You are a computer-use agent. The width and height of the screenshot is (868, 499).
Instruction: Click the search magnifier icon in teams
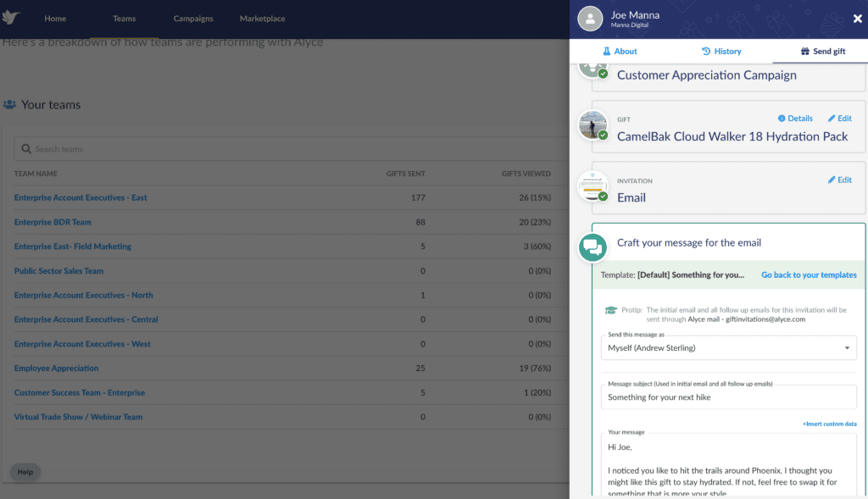(26, 149)
